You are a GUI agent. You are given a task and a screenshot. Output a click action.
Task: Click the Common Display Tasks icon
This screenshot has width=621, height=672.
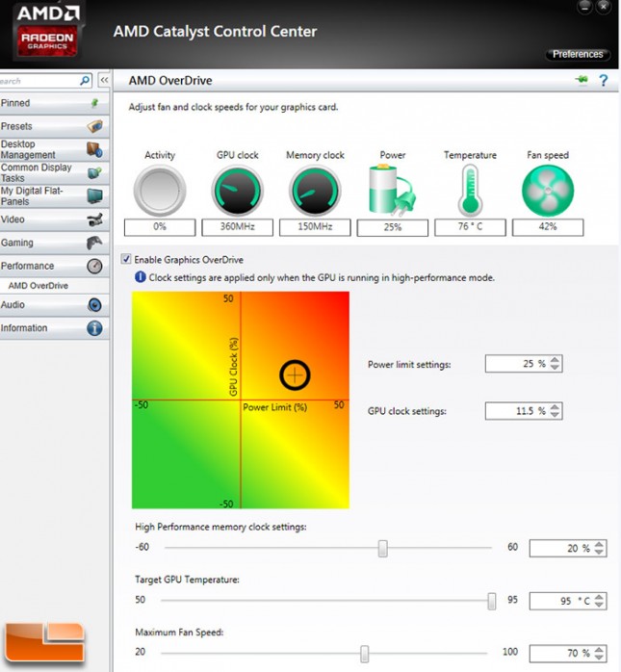(x=94, y=172)
